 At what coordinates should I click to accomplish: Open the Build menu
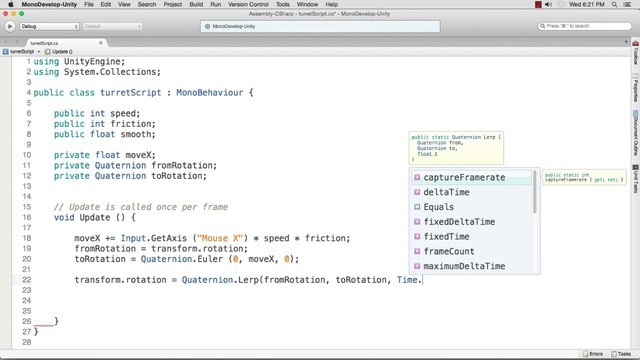pyautogui.click(x=196, y=4)
